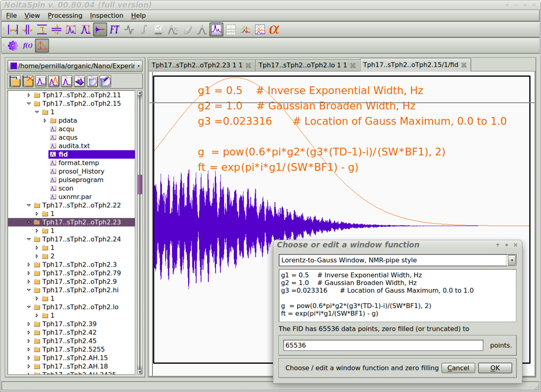Toggle the pressed FID decay view button
This screenshot has width=541, height=392.
pos(100,30)
